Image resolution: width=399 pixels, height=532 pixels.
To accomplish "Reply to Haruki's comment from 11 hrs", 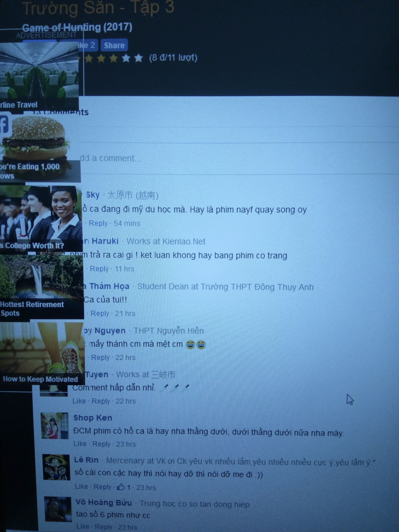I will click(x=99, y=269).
